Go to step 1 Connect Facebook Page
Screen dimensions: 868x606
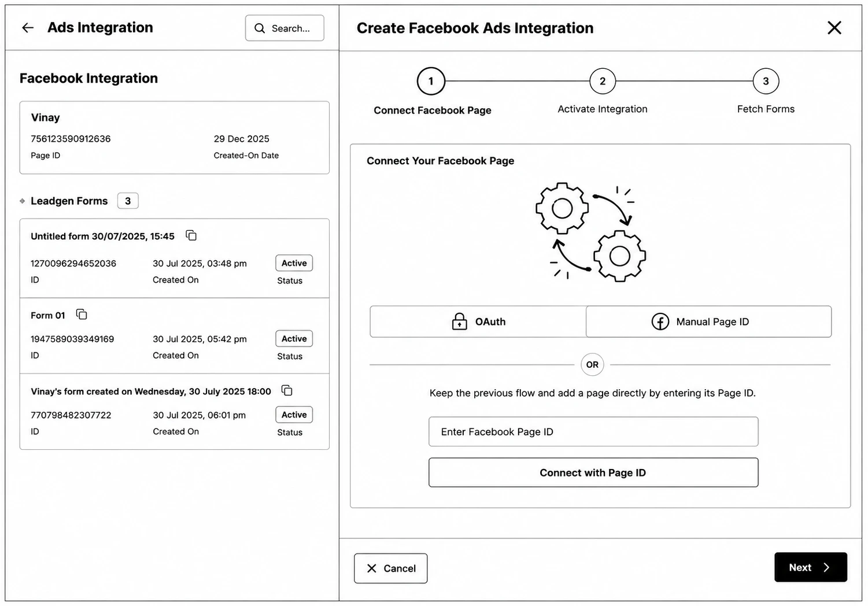pos(431,82)
